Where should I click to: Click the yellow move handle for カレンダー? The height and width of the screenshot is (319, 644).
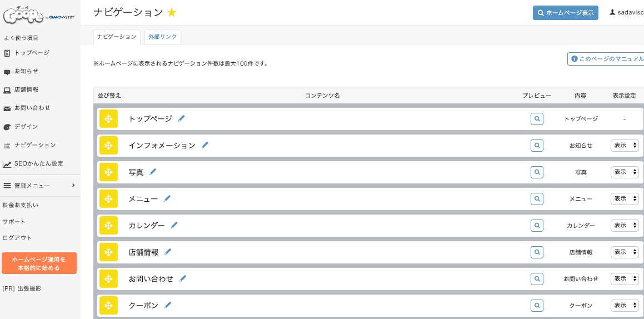pos(108,226)
